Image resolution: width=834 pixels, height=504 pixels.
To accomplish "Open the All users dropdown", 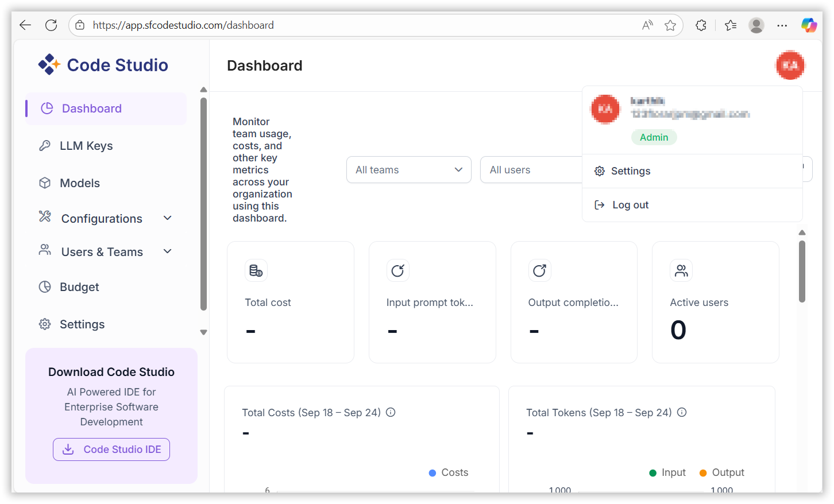I will coord(532,170).
